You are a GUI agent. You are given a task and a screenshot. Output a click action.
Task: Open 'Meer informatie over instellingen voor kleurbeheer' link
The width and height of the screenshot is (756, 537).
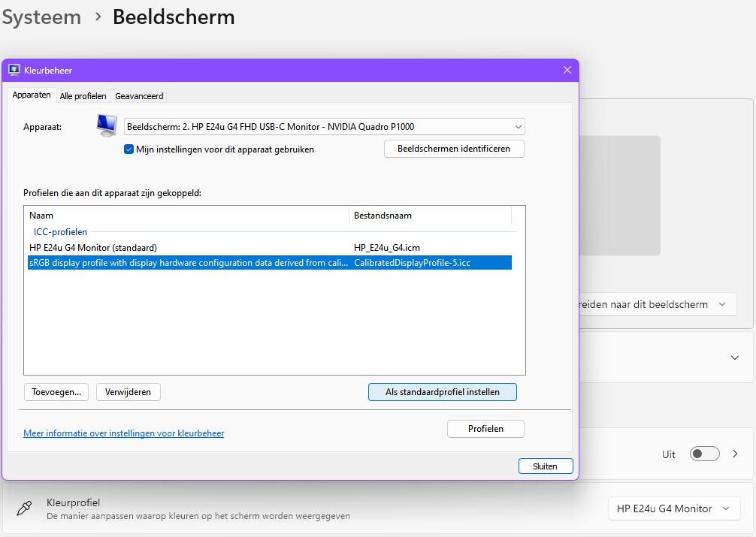[123, 433]
